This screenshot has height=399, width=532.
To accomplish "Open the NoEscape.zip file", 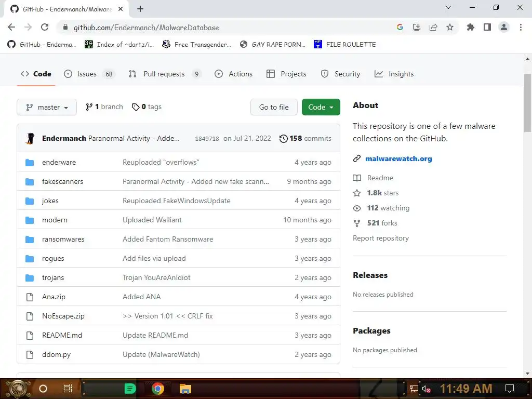I will [x=63, y=316].
